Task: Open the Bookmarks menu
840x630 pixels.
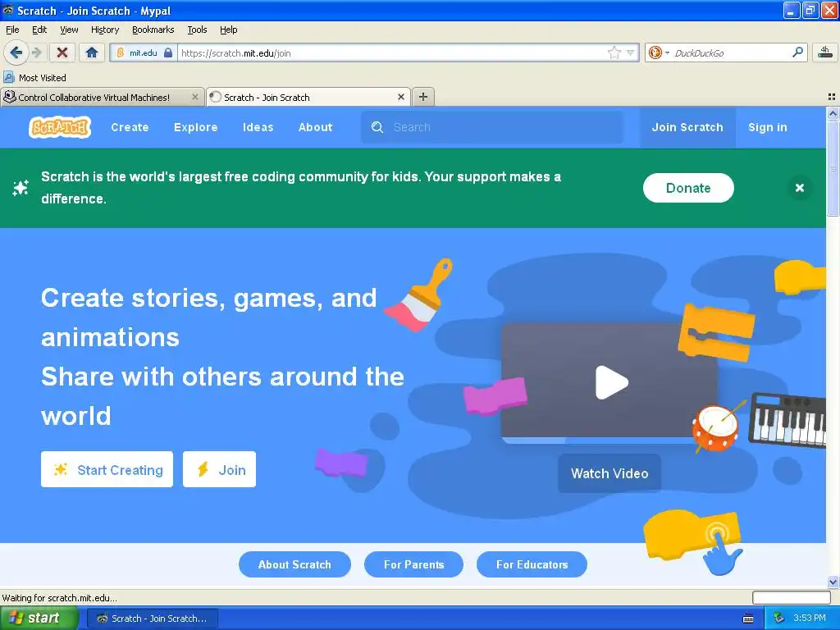Action: coord(153,30)
